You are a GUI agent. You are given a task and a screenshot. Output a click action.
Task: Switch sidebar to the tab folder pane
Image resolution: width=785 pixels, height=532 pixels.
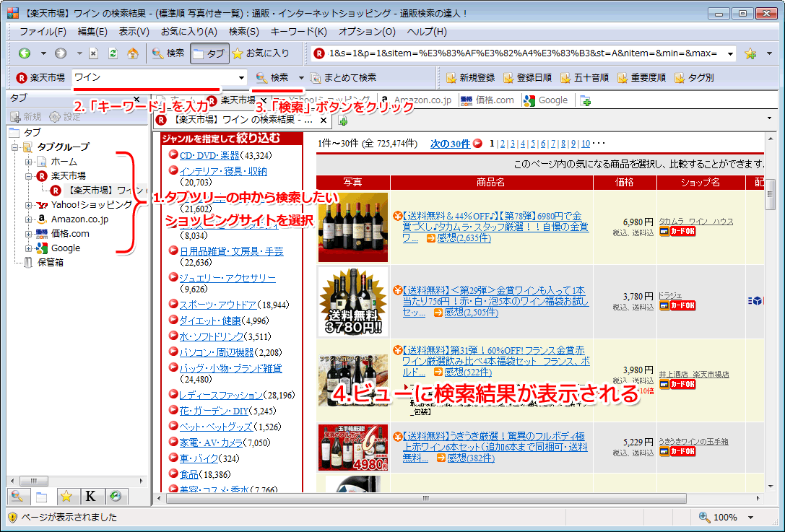(42, 496)
